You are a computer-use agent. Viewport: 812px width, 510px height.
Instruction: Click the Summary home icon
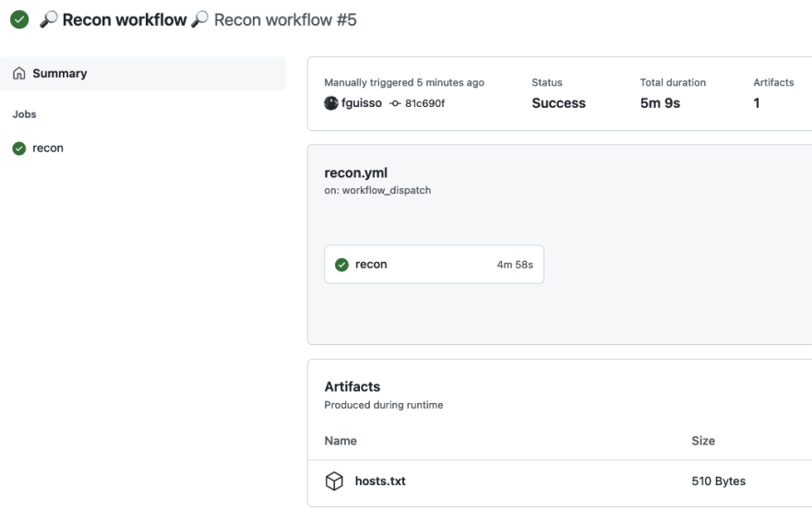point(19,74)
